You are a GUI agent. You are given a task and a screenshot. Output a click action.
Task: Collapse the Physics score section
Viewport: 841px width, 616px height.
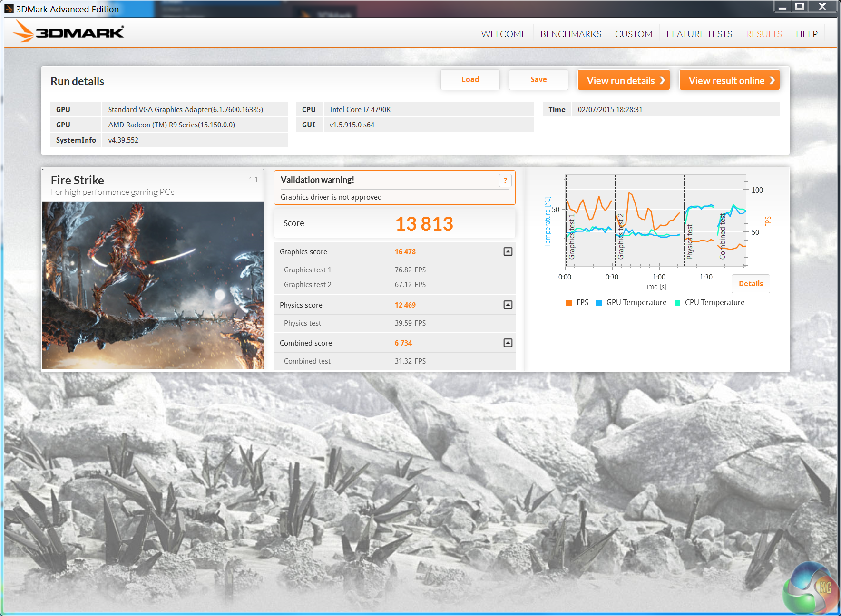pyautogui.click(x=508, y=305)
